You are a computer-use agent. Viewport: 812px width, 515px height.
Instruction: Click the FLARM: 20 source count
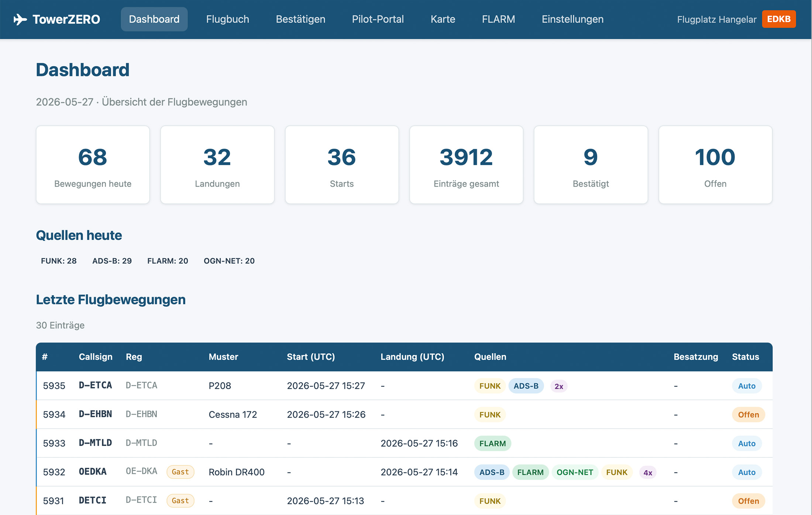click(168, 261)
